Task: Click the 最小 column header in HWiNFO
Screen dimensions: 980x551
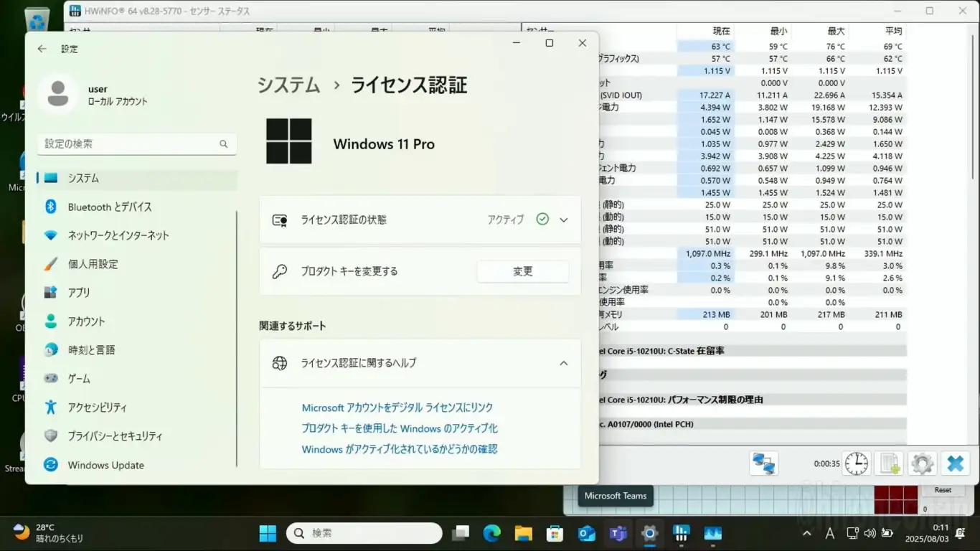Action: pyautogui.click(x=779, y=31)
